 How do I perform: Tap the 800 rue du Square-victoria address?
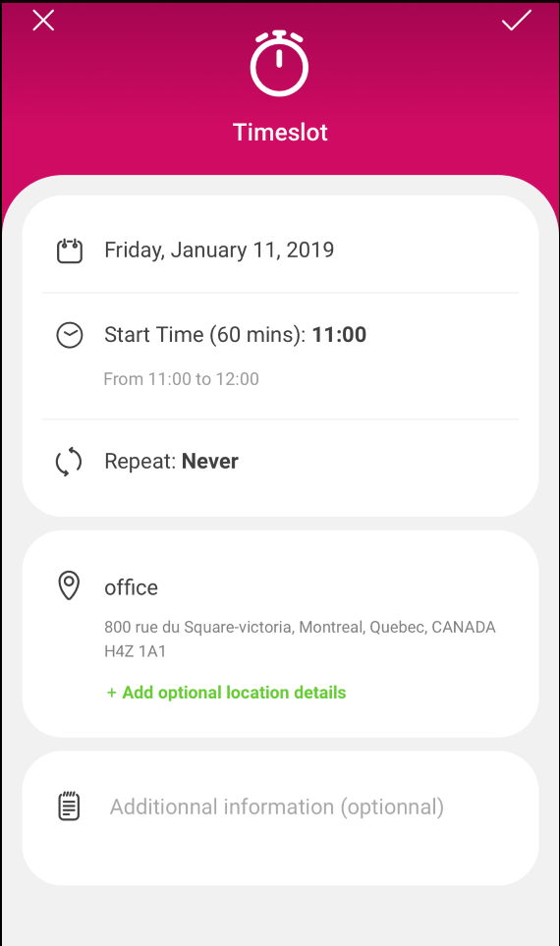tap(300, 627)
